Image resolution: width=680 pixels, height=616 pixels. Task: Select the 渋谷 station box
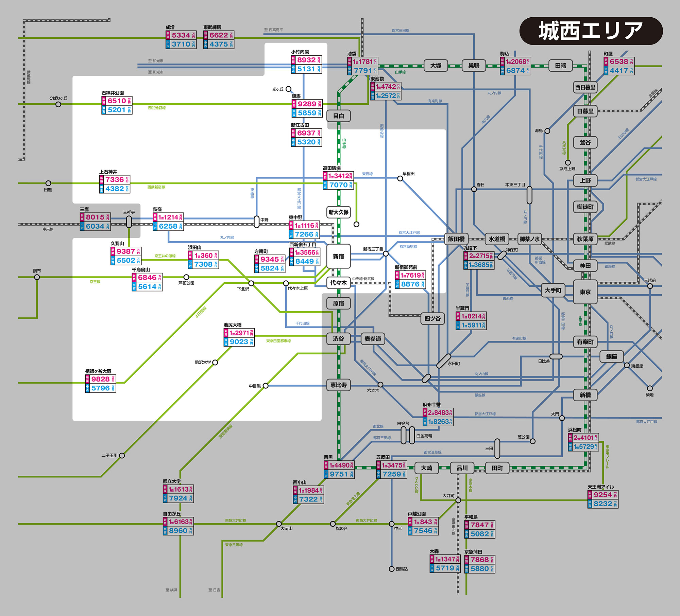(338, 339)
